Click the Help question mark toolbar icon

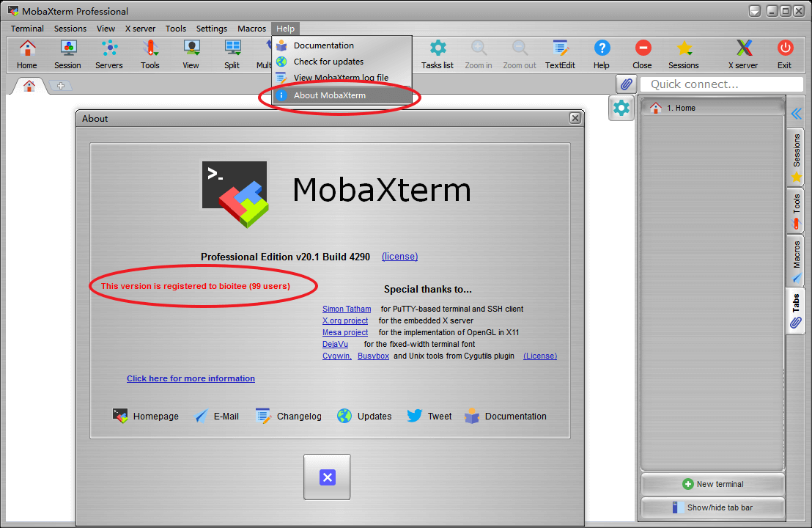[601, 54]
